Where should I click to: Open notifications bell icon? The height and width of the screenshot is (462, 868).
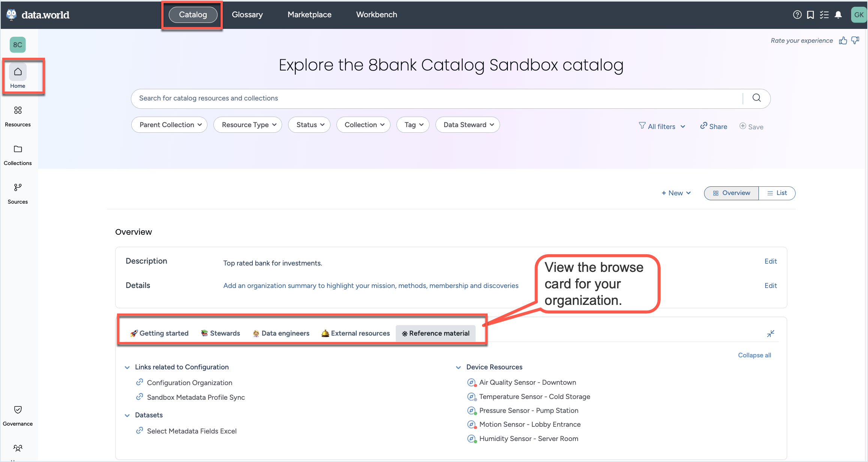coord(838,15)
